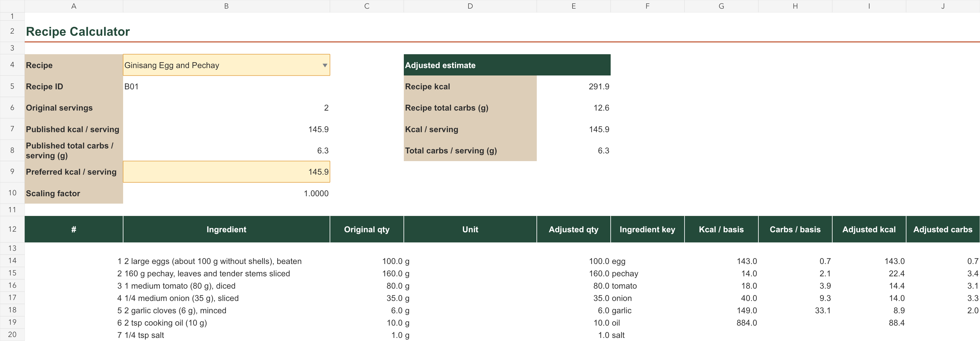Click the Scaling factor value 1.0000

[x=316, y=193]
